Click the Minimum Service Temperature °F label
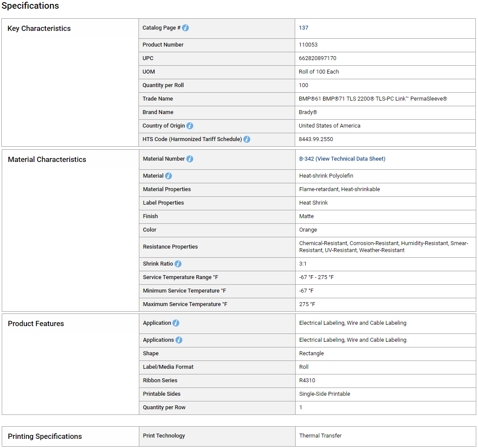 click(185, 291)
